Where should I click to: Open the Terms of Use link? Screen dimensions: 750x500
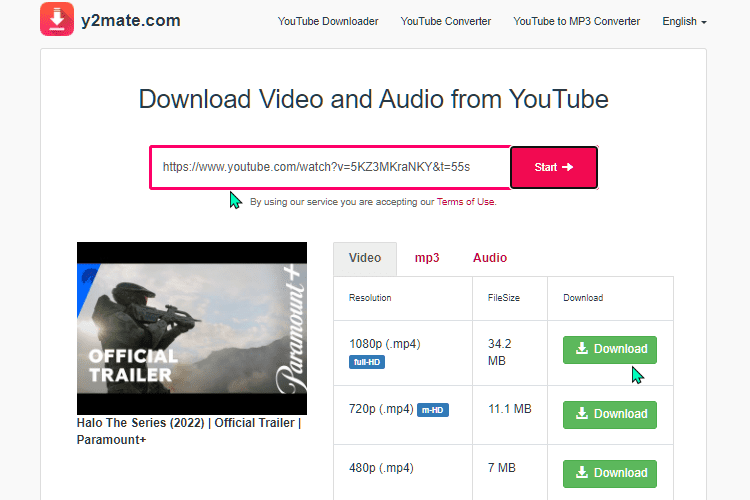(465, 202)
